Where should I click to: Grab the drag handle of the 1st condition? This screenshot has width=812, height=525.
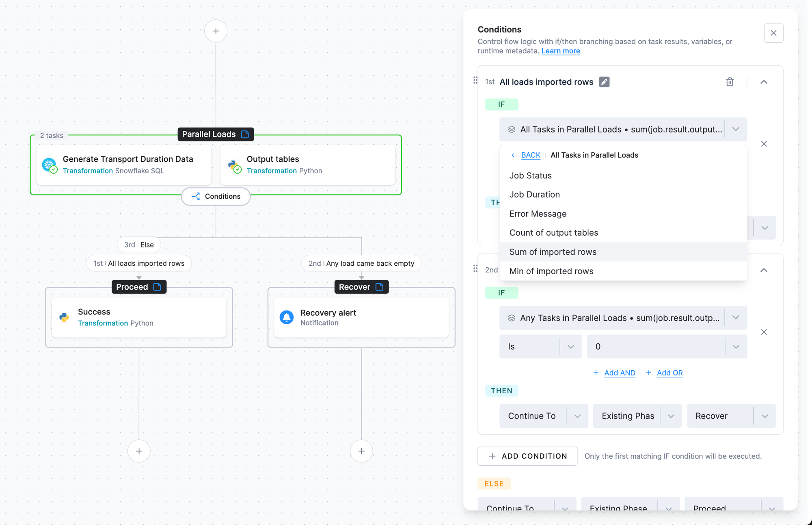point(475,80)
